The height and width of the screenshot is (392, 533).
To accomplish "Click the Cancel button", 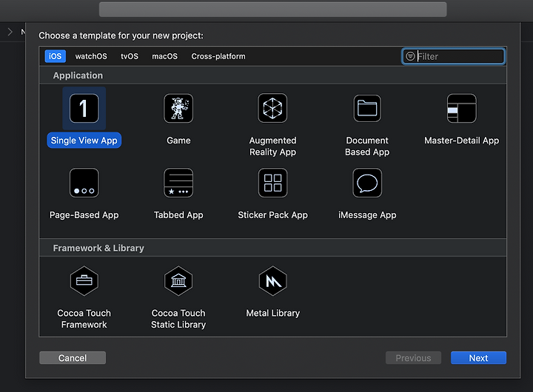I will click(x=73, y=358).
